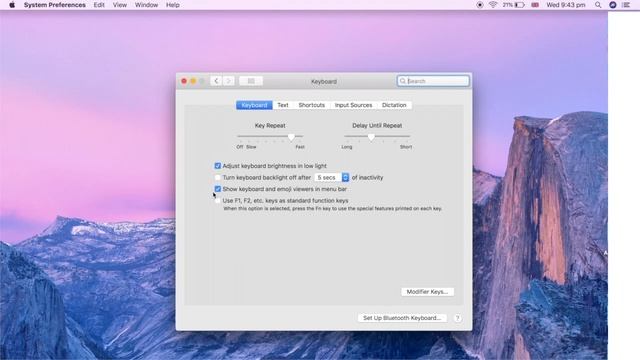Toggle Adjust keyboard brightness in low light
The image size is (640, 360).
(218, 166)
